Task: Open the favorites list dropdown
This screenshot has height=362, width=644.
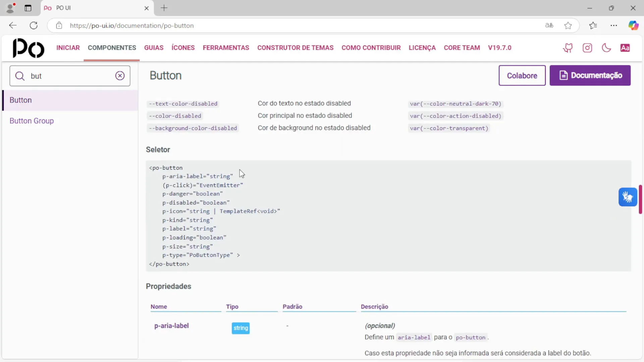Action: tap(593, 25)
